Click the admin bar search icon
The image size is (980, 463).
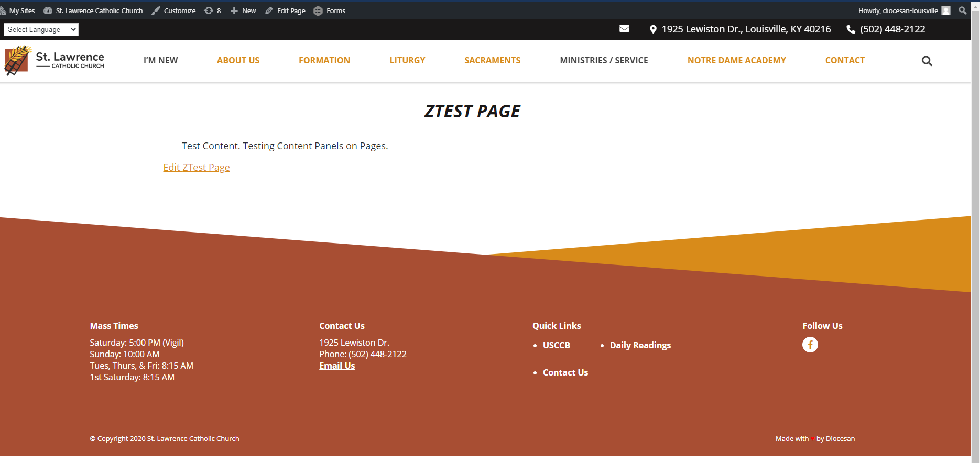[x=962, y=10]
